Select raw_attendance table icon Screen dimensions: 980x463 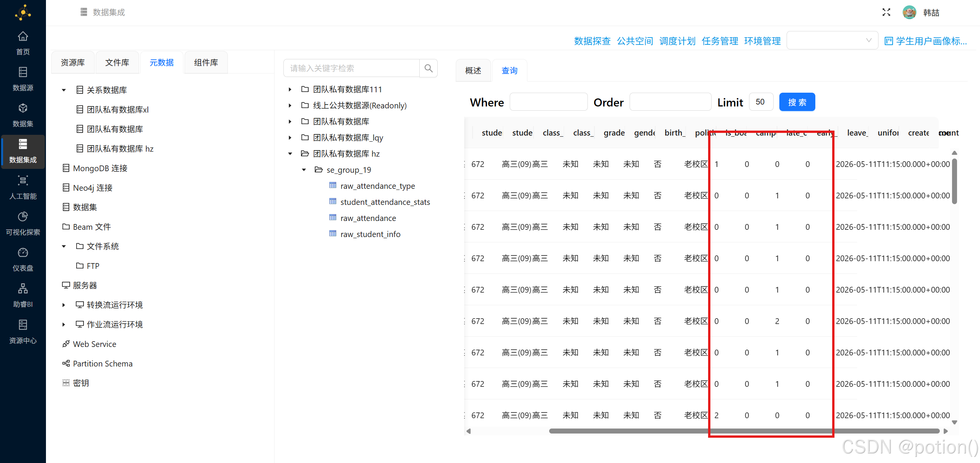click(x=333, y=218)
